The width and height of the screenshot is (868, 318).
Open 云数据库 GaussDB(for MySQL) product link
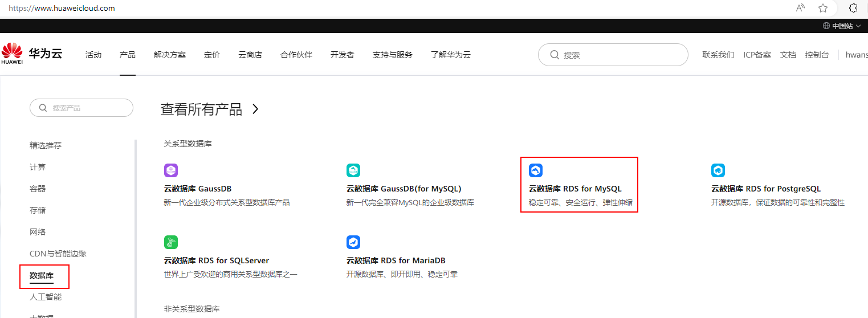[x=404, y=189]
